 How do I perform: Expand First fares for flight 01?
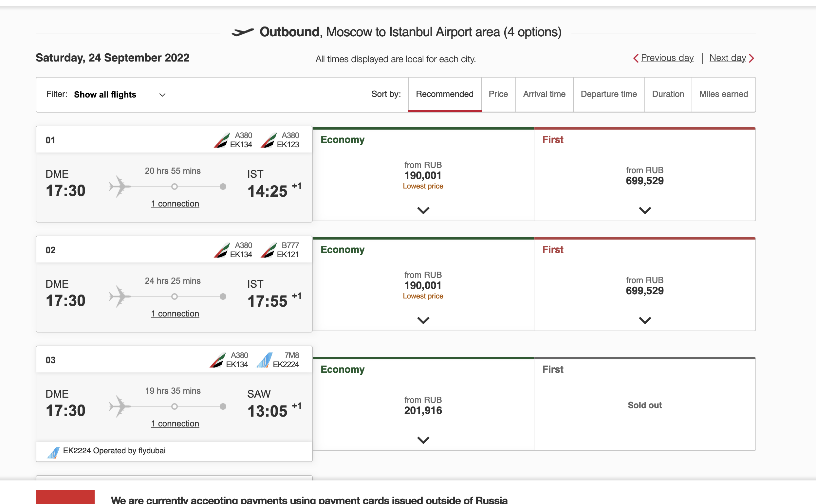click(x=645, y=210)
